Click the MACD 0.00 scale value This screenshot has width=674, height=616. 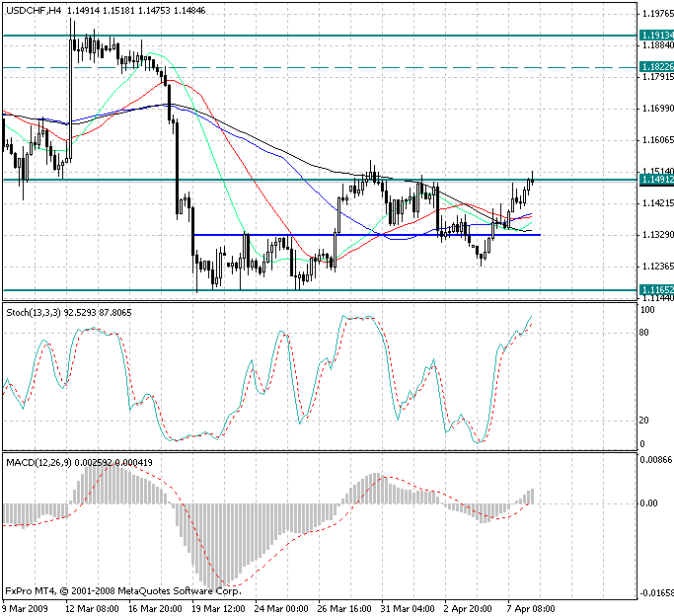coord(649,502)
